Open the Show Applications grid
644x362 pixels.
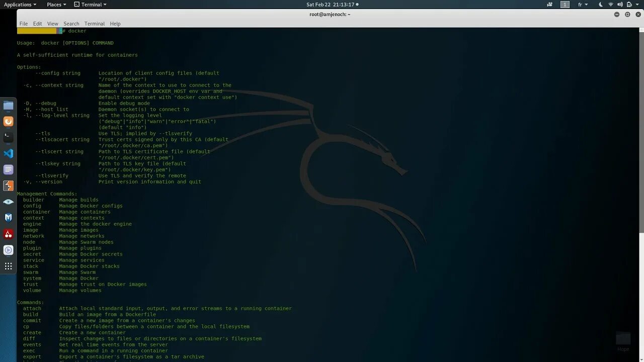pos(8,266)
